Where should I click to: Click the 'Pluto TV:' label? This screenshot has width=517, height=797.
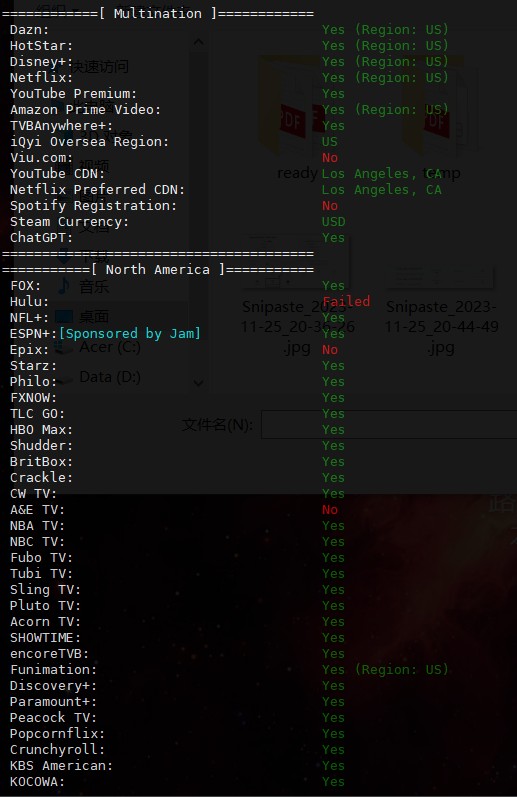(x=45, y=605)
